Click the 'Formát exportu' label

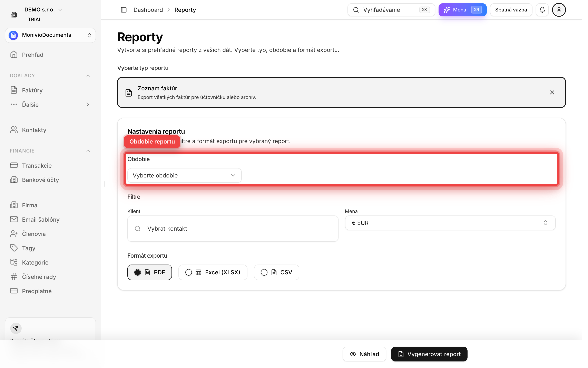pos(147,256)
